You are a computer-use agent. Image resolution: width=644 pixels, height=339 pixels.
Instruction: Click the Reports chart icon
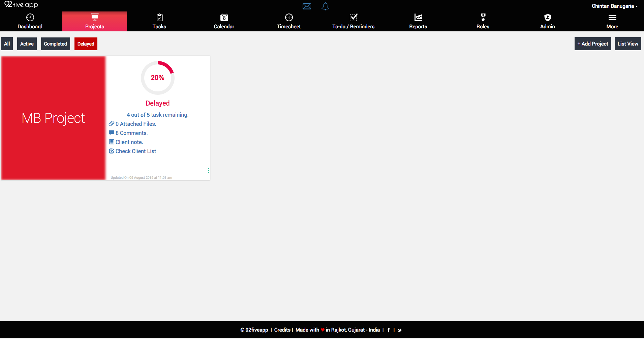point(418,17)
